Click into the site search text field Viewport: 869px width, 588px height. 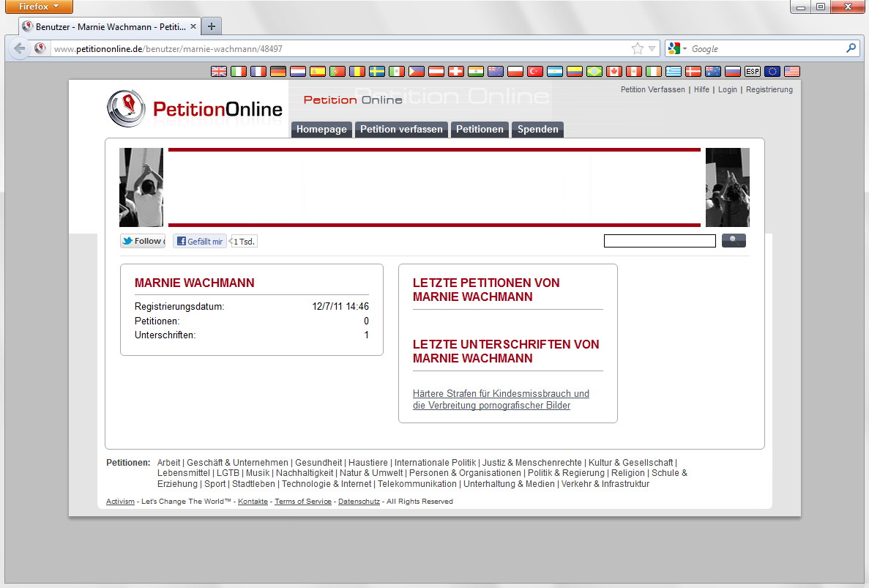coord(660,241)
